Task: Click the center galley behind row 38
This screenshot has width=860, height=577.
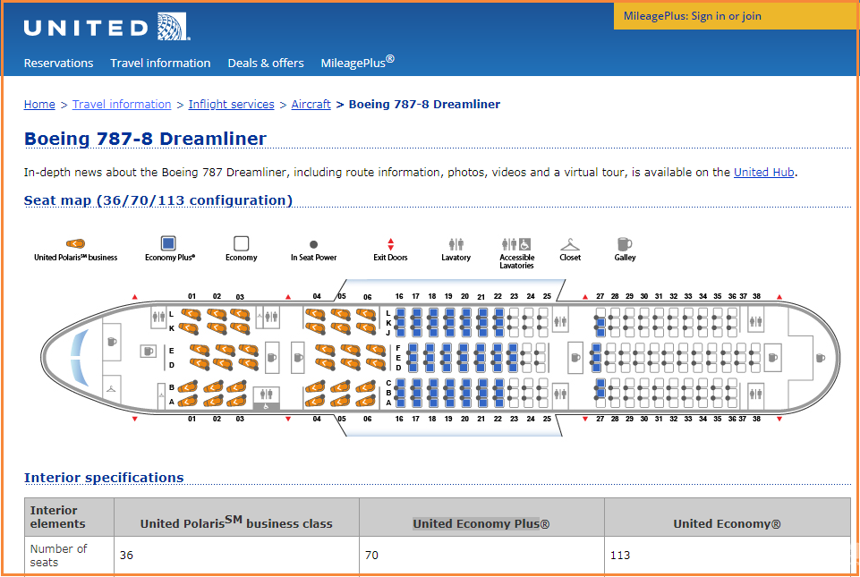Action: tap(773, 358)
